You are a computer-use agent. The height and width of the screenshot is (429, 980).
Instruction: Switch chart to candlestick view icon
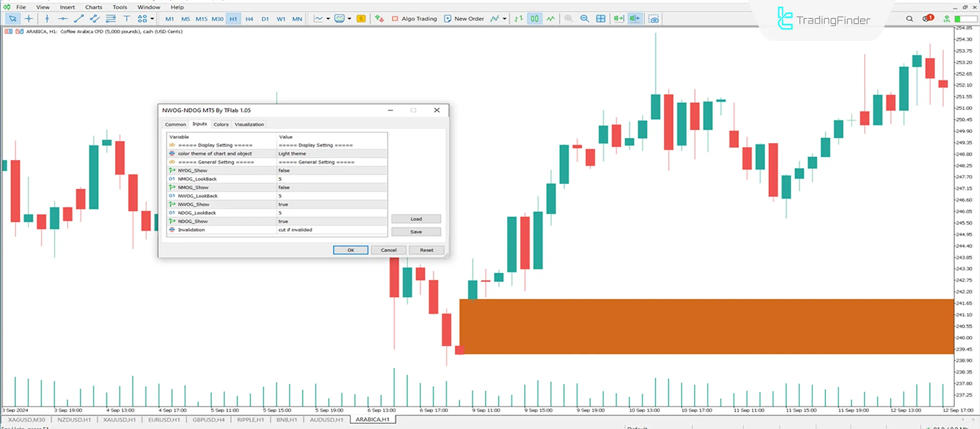[534, 19]
